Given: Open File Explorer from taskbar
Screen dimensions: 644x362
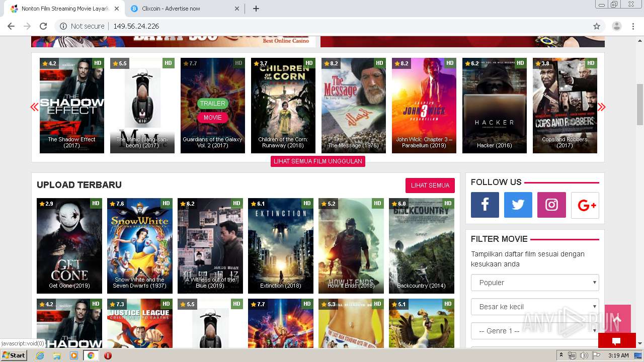Looking at the screenshot, I should click(x=57, y=355).
